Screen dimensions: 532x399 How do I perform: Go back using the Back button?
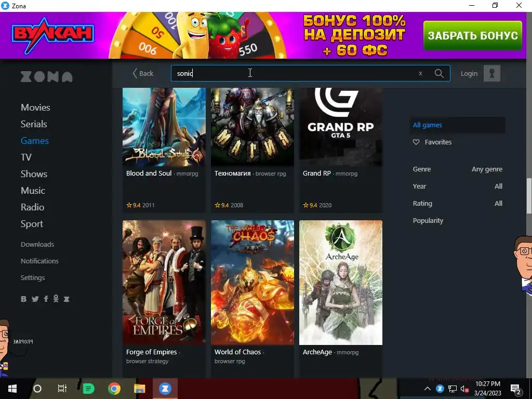(143, 73)
